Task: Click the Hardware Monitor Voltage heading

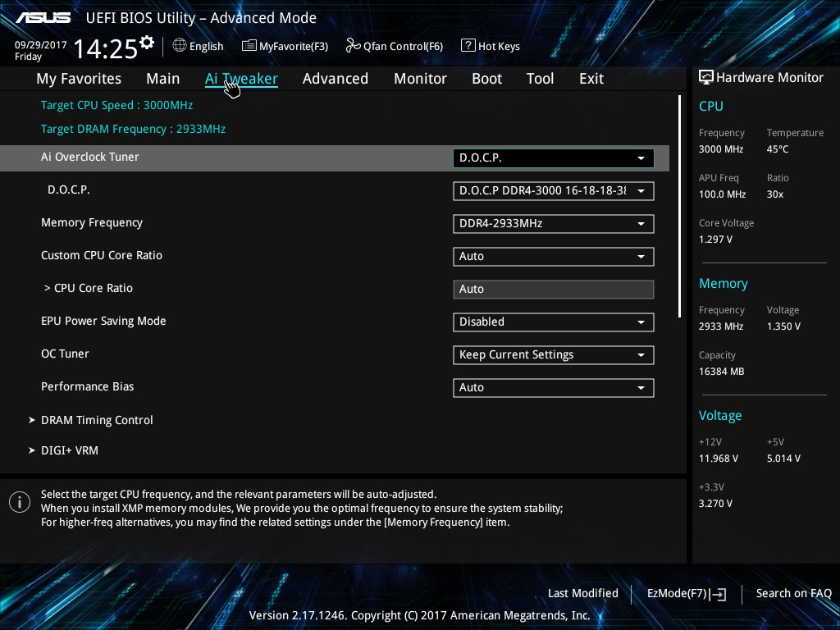Action: tap(720, 416)
